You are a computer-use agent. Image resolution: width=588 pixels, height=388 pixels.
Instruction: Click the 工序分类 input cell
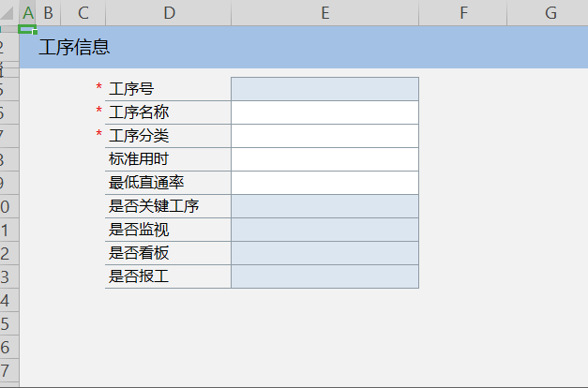(324, 136)
